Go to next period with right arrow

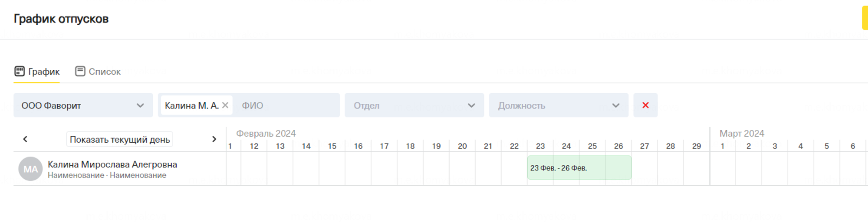pyautogui.click(x=214, y=139)
